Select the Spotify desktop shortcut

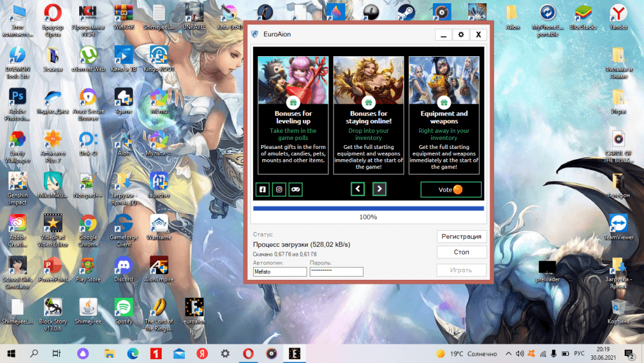pyautogui.click(x=123, y=308)
